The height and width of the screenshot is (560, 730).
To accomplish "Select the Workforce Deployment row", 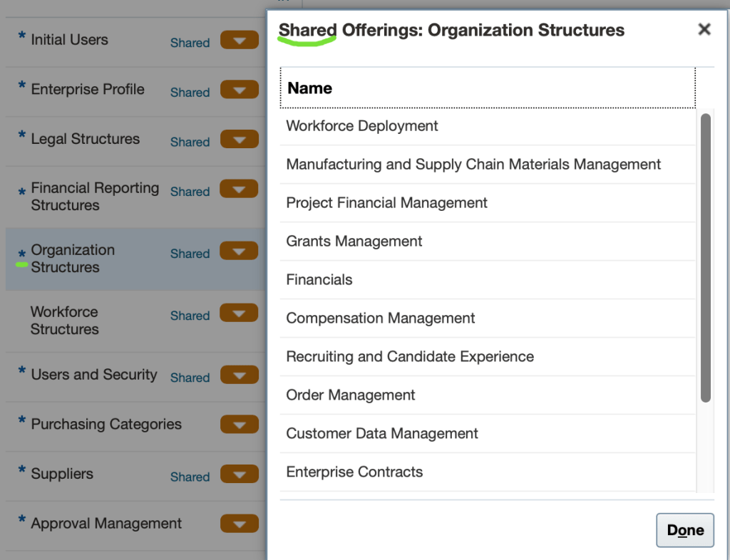I will click(362, 126).
